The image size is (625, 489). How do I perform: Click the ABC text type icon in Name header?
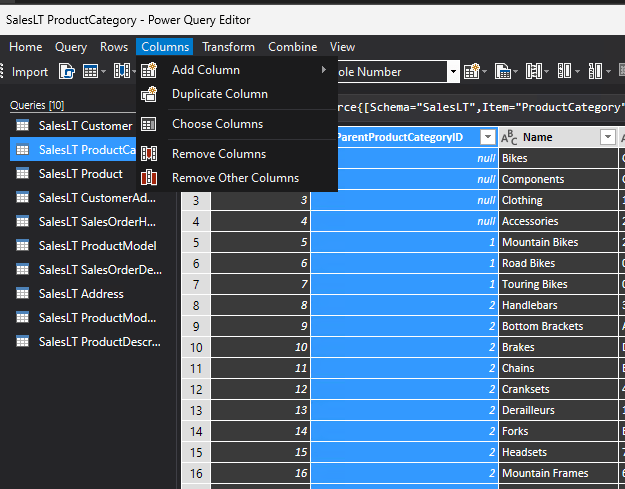(x=509, y=137)
